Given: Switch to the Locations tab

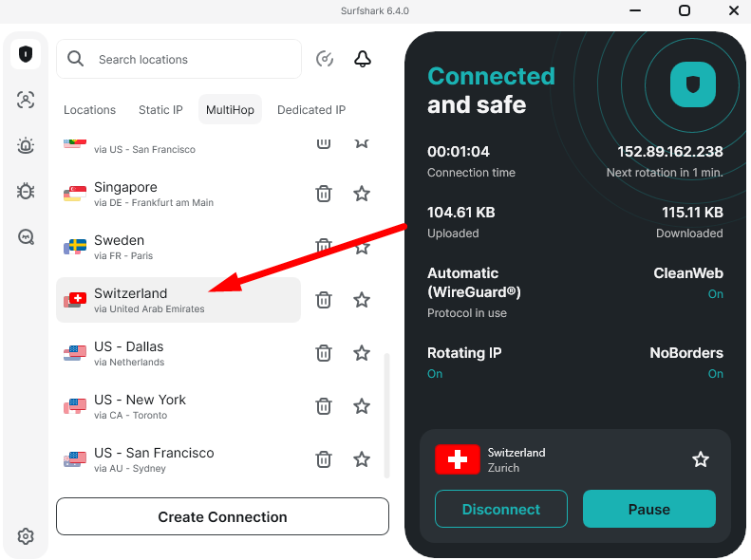Looking at the screenshot, I should click(x=89, y=109).
